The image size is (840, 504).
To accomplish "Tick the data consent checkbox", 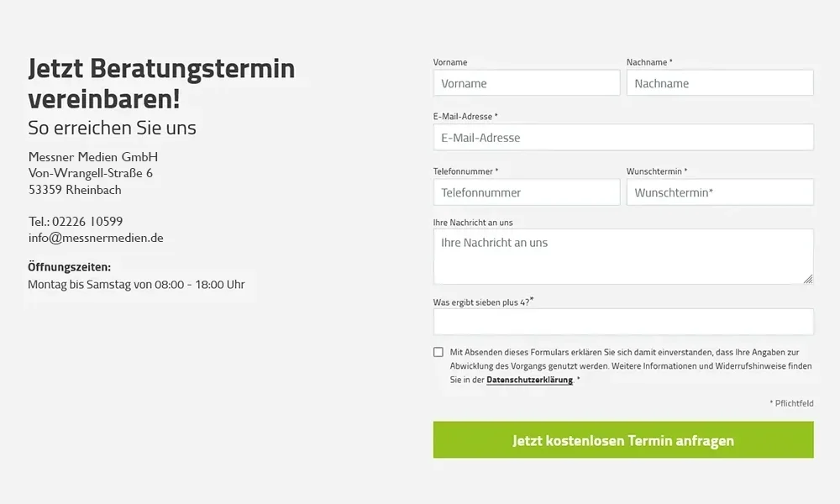I will 438,352.
